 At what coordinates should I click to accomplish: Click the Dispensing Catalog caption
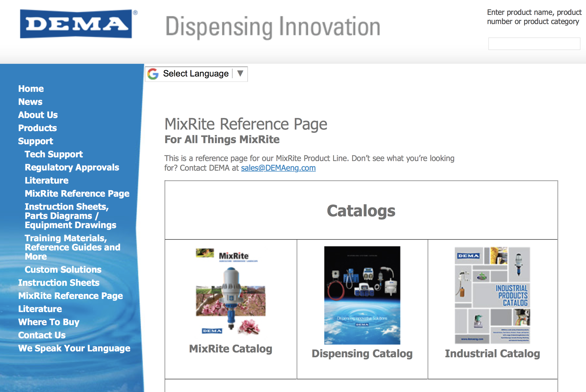click(x=362, y=354)
